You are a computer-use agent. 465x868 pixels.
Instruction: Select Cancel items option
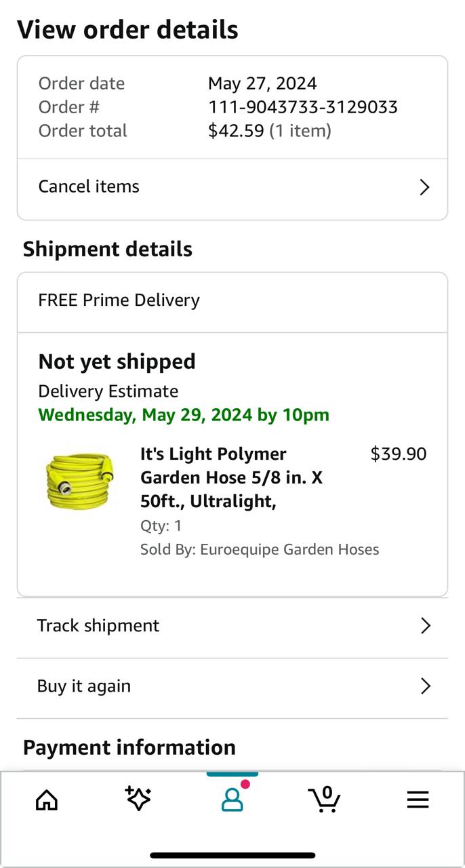[89, 186]
